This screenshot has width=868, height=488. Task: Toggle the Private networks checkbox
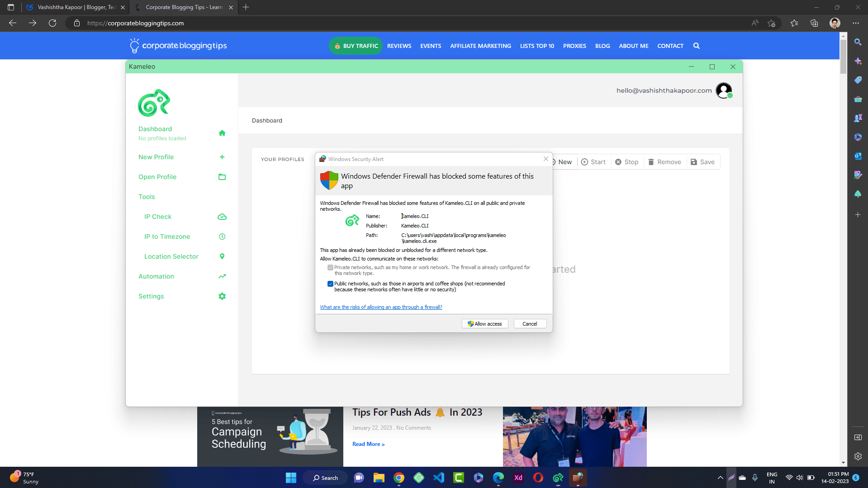pos(330,268)
